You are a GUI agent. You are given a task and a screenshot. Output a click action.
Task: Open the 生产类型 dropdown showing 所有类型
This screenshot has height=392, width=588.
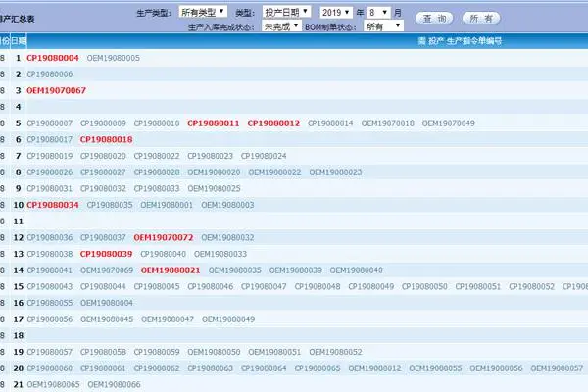coord(203,12)
